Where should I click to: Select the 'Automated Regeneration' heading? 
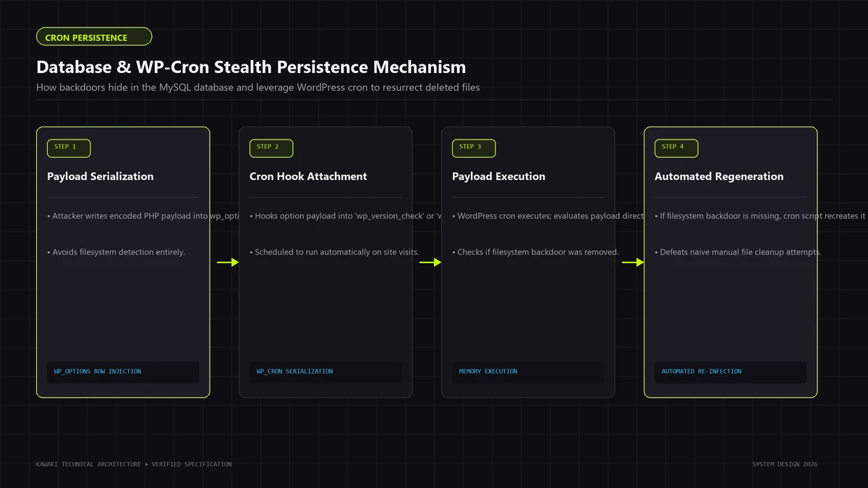(719, 176)
